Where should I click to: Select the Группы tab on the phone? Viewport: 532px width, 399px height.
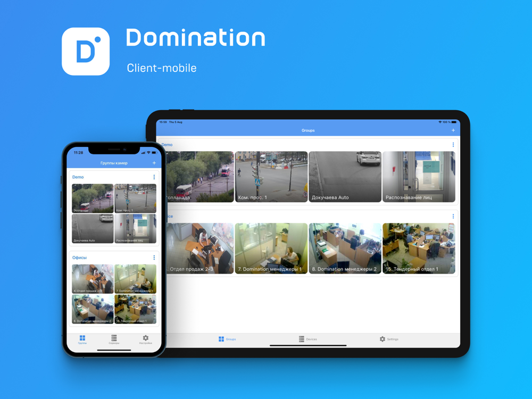(82, 339)
